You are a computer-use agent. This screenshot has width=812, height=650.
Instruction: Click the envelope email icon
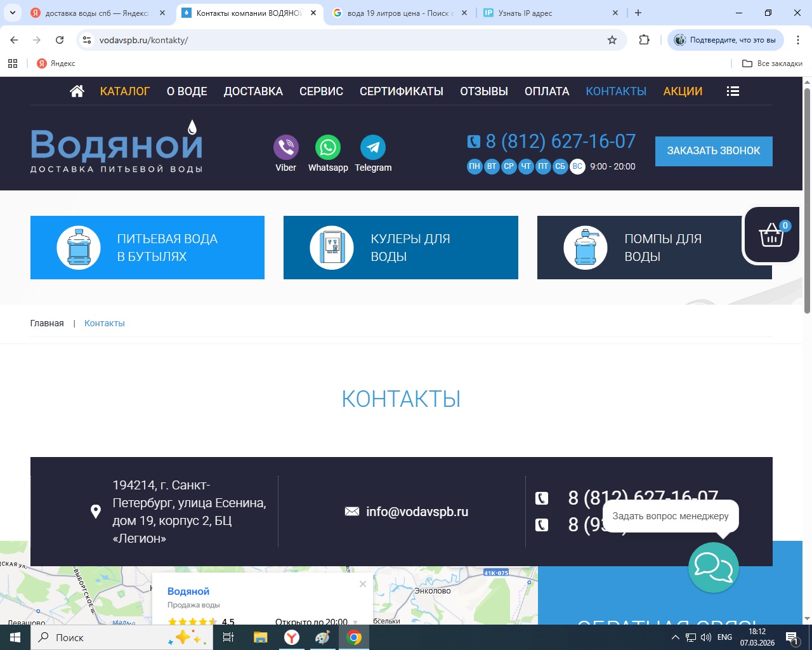coord(352,512)
